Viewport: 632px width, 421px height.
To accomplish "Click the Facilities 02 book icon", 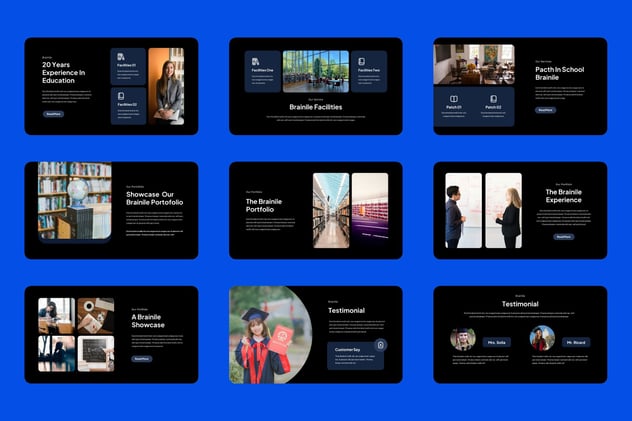I will tap(121, 96).
